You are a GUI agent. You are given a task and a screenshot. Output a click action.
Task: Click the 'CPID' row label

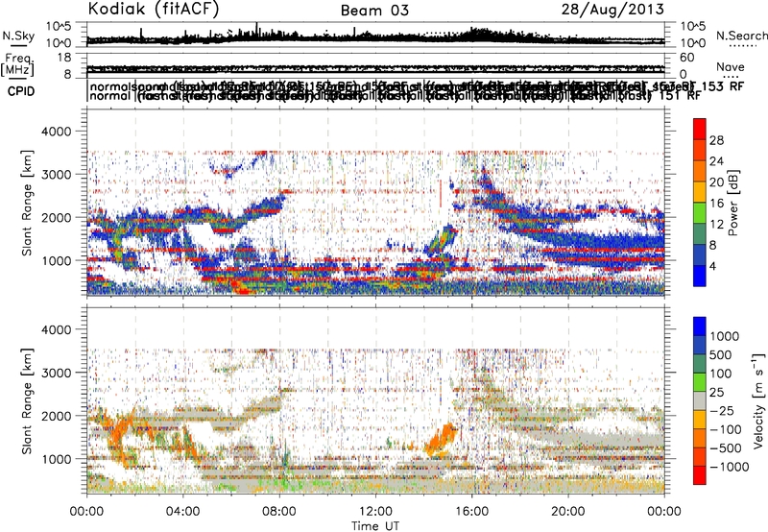[x=20, y=91]
